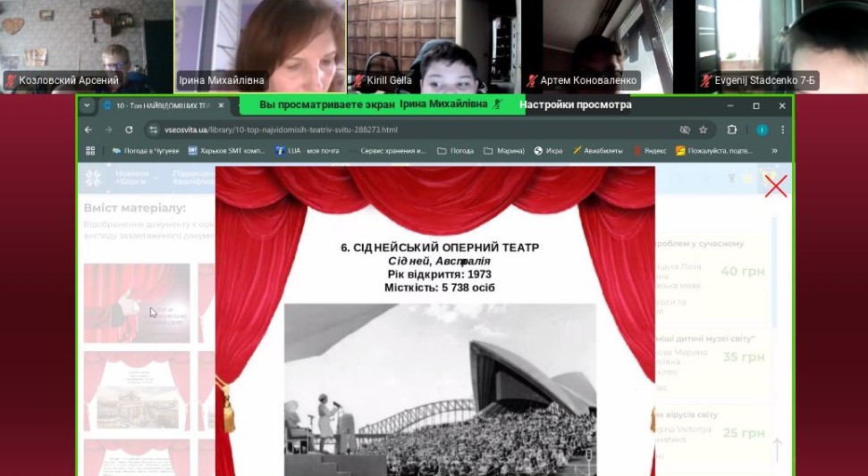Click the 'Вы просматриваете экран' banner
Screen dimensions: 868x476
(382, 104)
